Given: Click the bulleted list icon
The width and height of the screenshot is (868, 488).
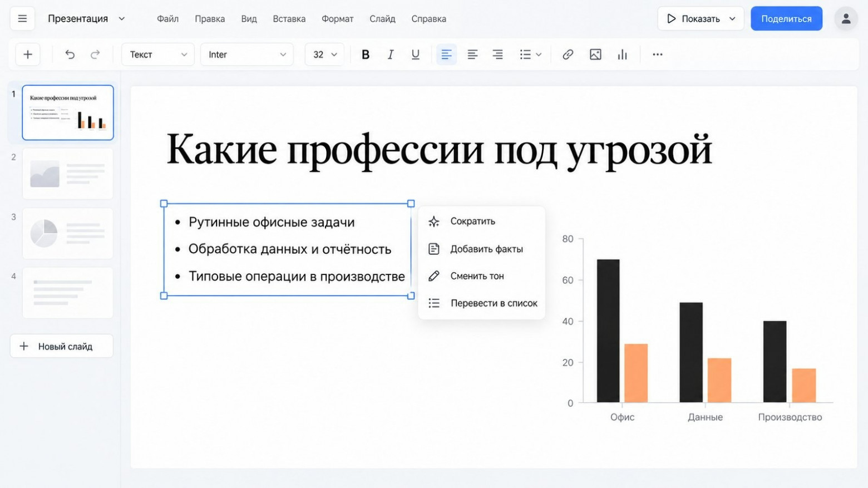Looking at the screenshot, I should pyautogui.click(x=525, y=55).
